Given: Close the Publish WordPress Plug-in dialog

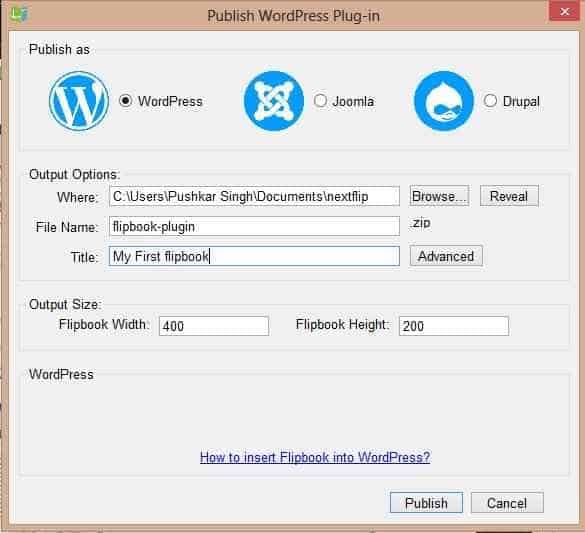Looking at the screenshot, I should point(564,12).
